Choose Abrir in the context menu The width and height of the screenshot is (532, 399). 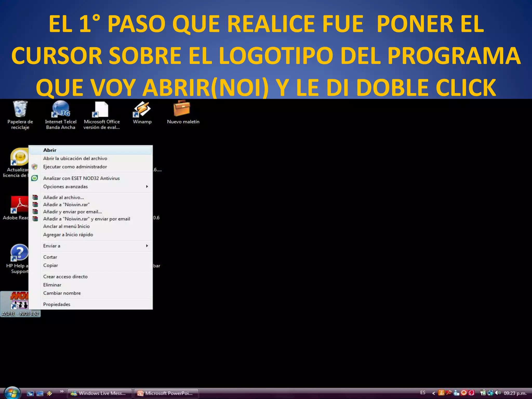[50, 150]
